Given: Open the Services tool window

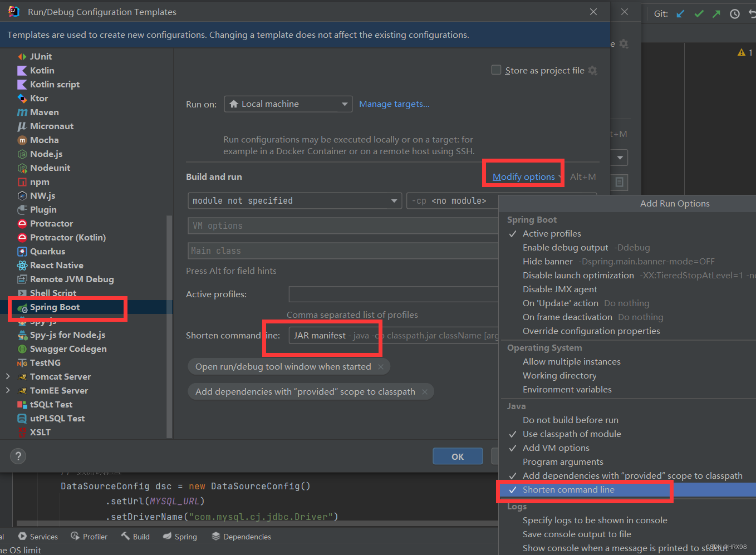Looking at the screenshot, I should pos(38,537).
